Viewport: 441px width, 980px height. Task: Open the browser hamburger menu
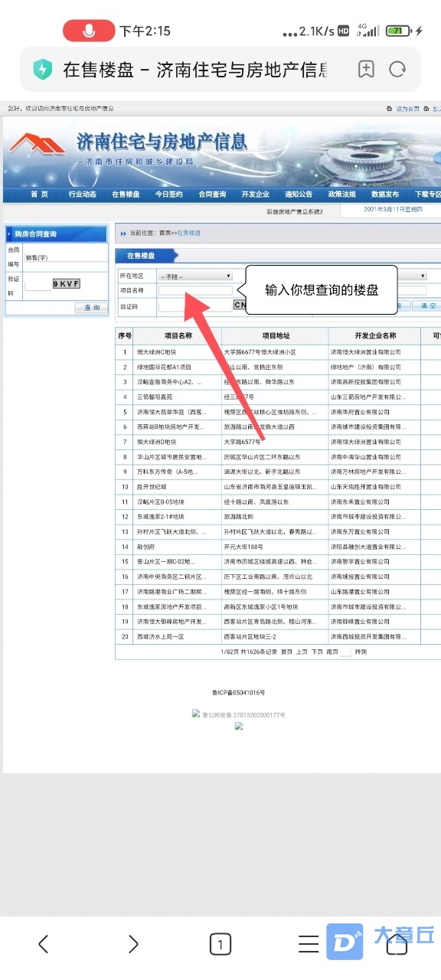click(x=309, y=944)
